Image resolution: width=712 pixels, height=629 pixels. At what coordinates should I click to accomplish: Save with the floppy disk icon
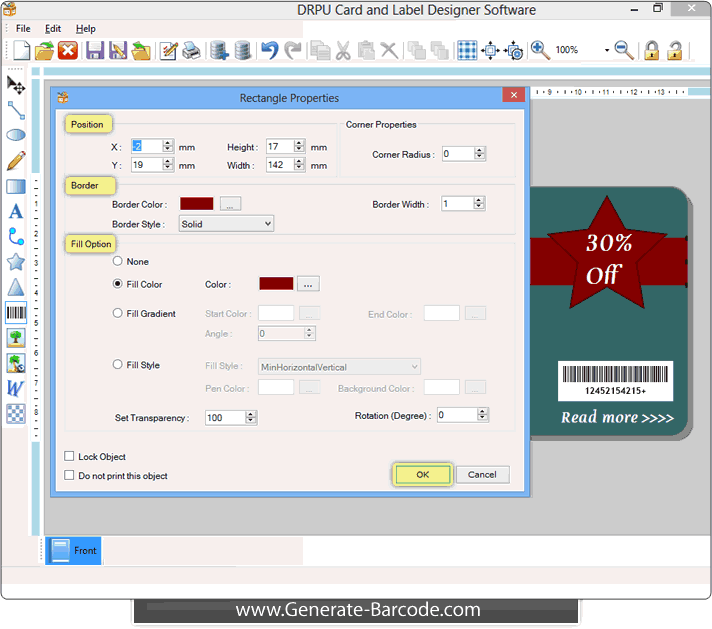(x=95, y=50)
